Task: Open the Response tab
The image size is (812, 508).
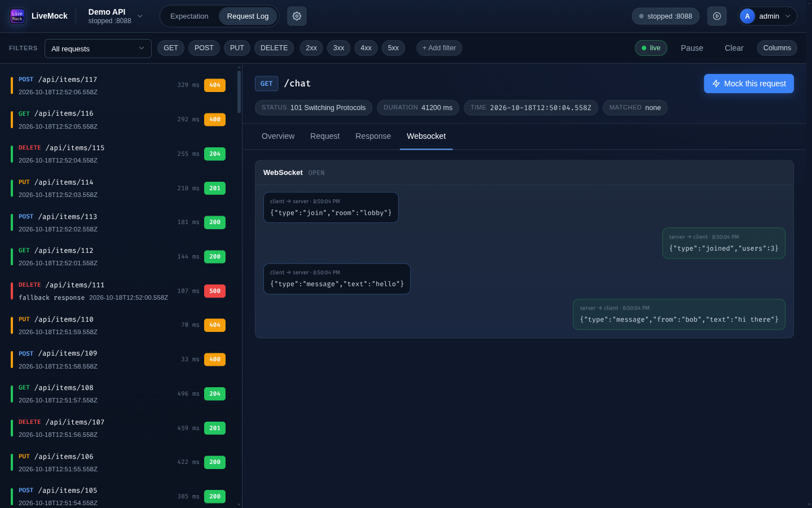Action: click(x=373, y=136)
